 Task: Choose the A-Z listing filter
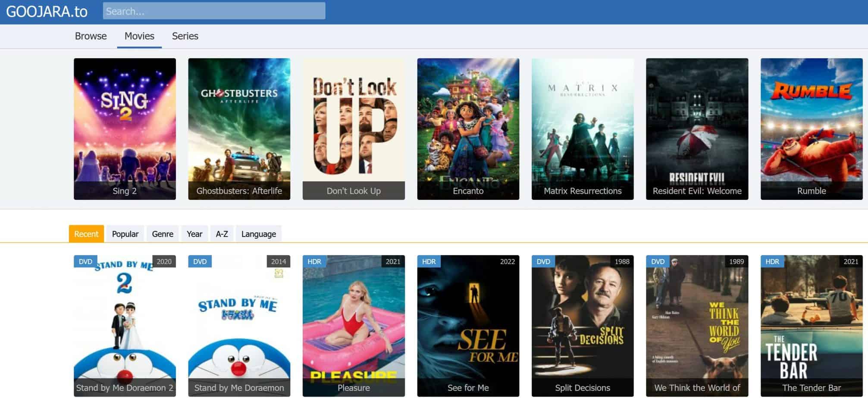click(x=222, y=234)
